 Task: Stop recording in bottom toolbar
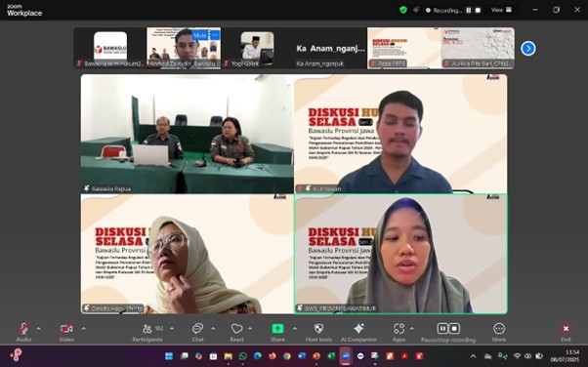coord(454,329)
